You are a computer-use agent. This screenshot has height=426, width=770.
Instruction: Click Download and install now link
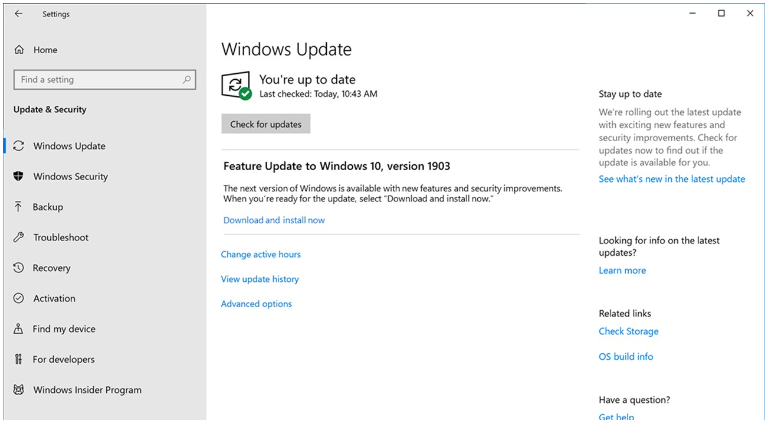tap(274, 220)
